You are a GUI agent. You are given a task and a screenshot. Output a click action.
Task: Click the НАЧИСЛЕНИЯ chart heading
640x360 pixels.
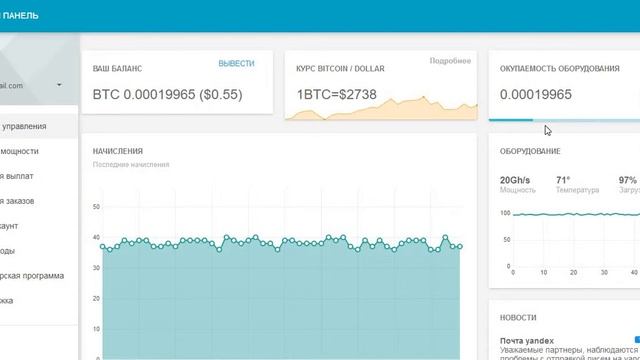pyautogui.click(x=118, y=151)
